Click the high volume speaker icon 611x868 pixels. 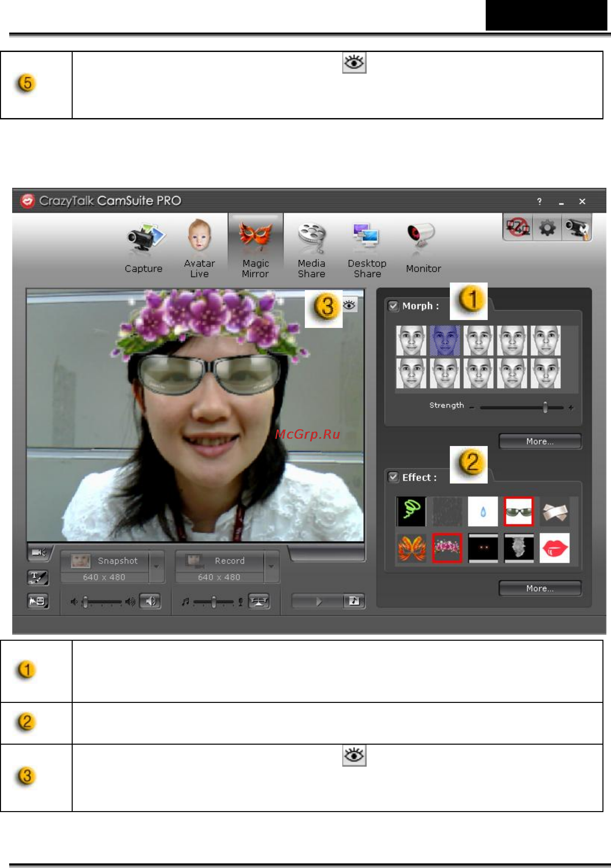click(x=130, y=602)
